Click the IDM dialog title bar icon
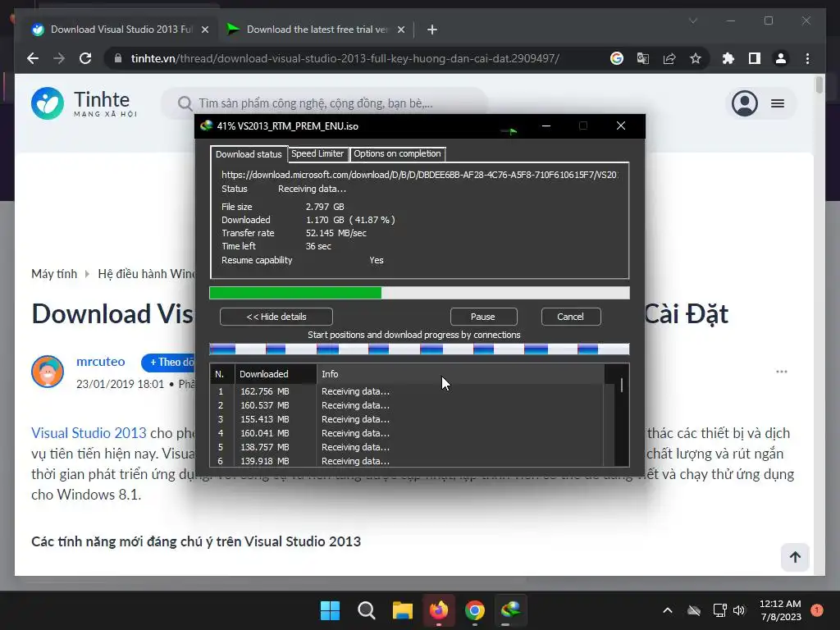This screenshot has height=630, width=840. click(206, 126)
